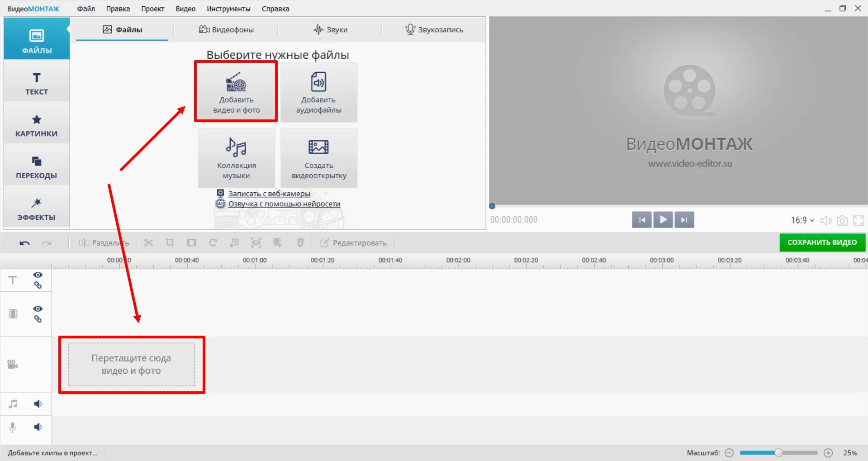Mute the microphone track speaker
The width and height of the screenshot is (868, 461).
tap(38, 427)
